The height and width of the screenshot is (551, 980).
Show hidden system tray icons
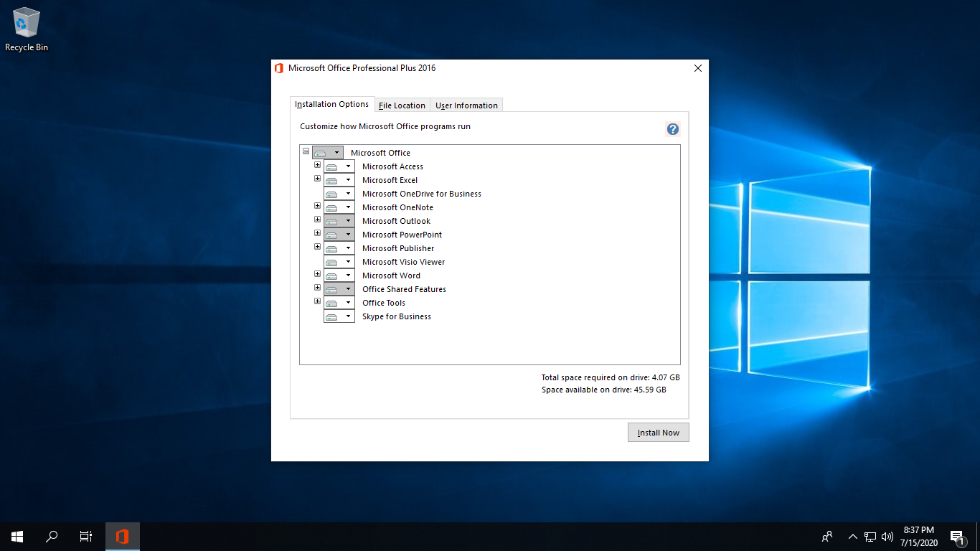(853, 537)
